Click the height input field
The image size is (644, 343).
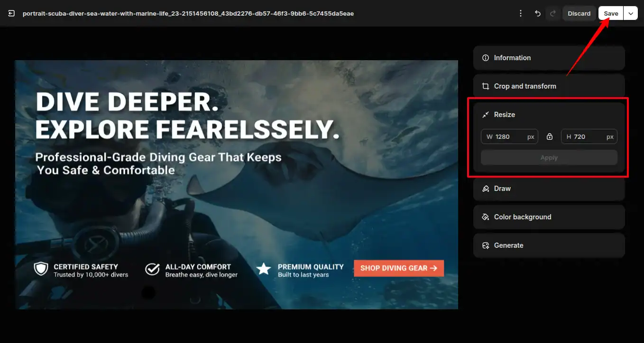pos(589,137)
